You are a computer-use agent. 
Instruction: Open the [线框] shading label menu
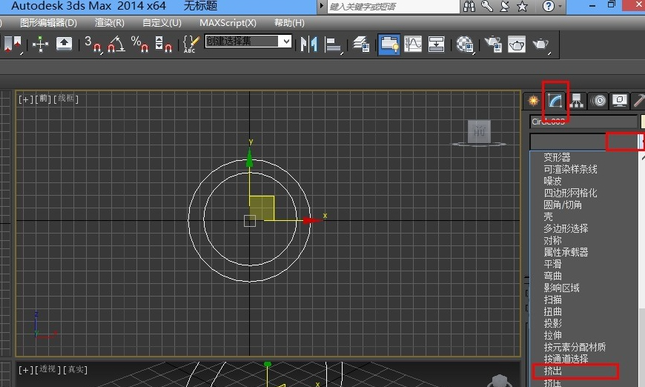point(66,99)
